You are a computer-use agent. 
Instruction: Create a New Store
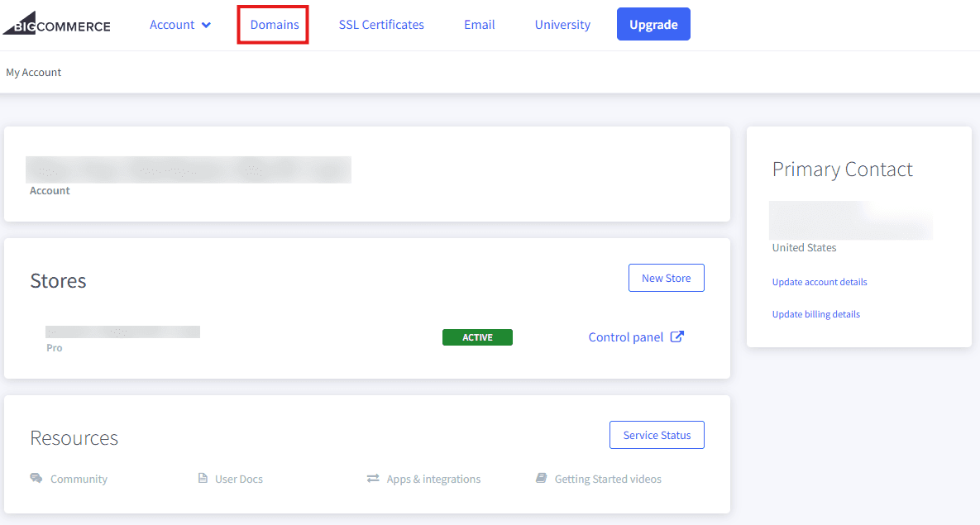[x=667, y=278]
